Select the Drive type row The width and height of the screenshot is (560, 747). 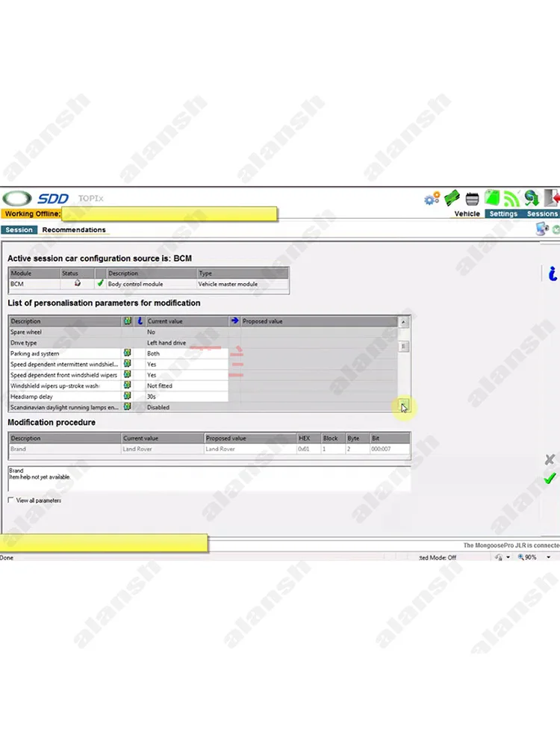coord(203,343)
